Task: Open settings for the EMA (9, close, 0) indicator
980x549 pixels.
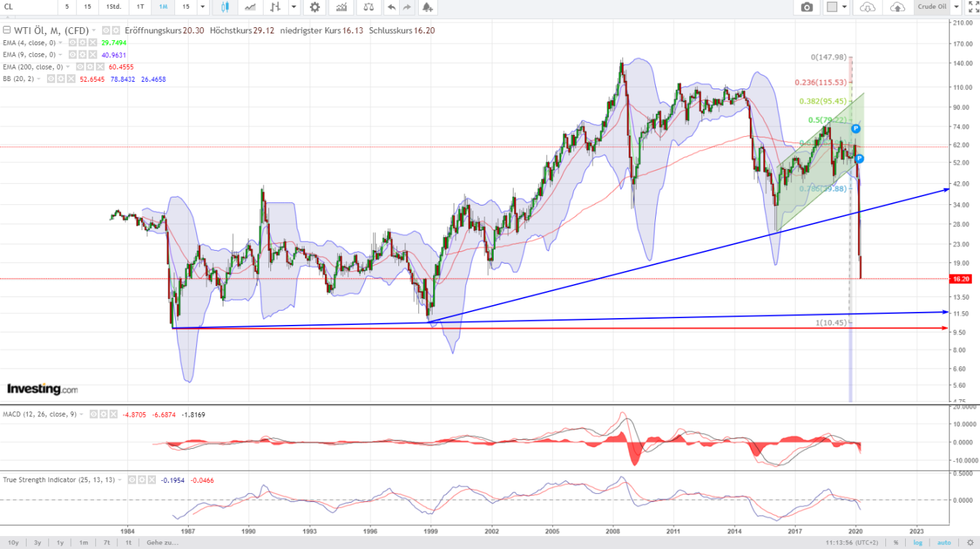Action: point(82,54)
